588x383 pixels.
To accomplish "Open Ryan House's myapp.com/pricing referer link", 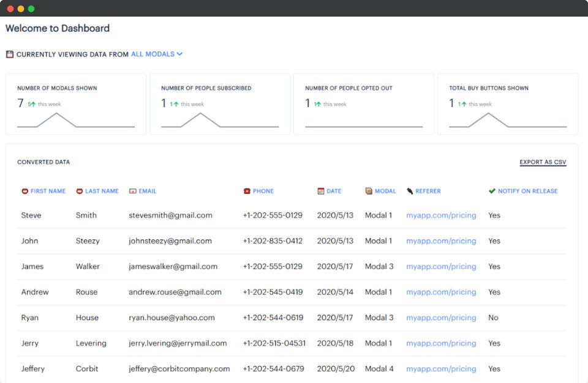I will click(441, 318).
